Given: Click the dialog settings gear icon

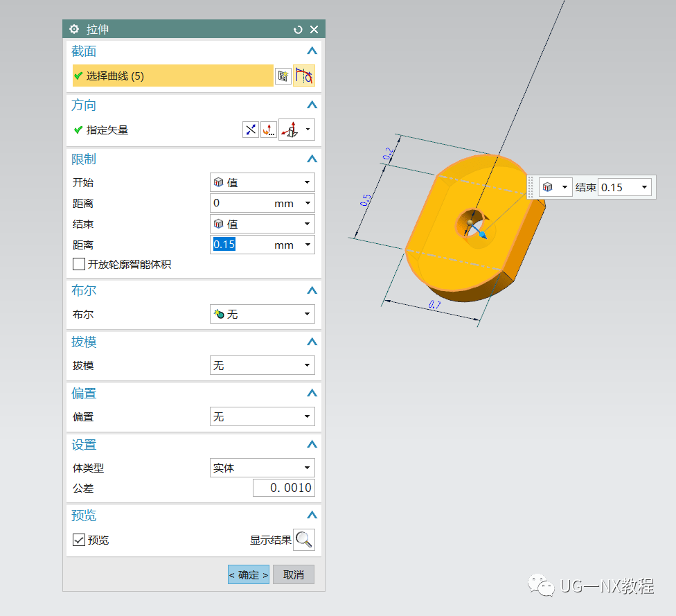Looking at the screenshot, I should 74,29.
